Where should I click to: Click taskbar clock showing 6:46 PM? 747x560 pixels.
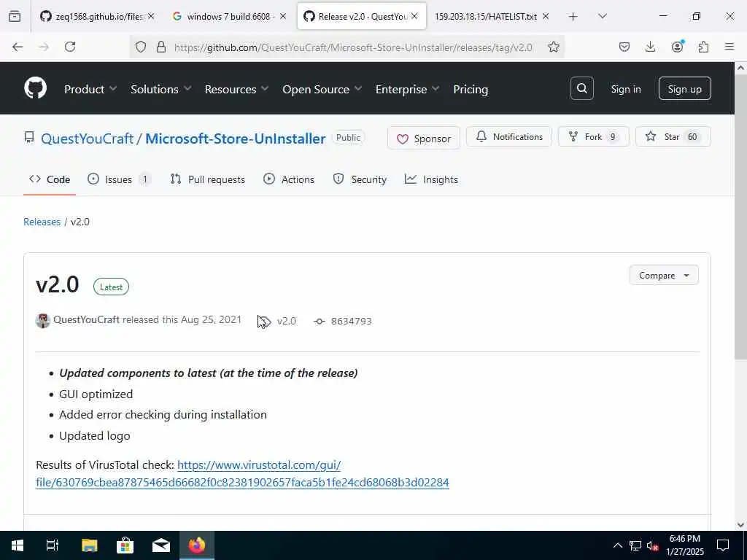[684, 545]
